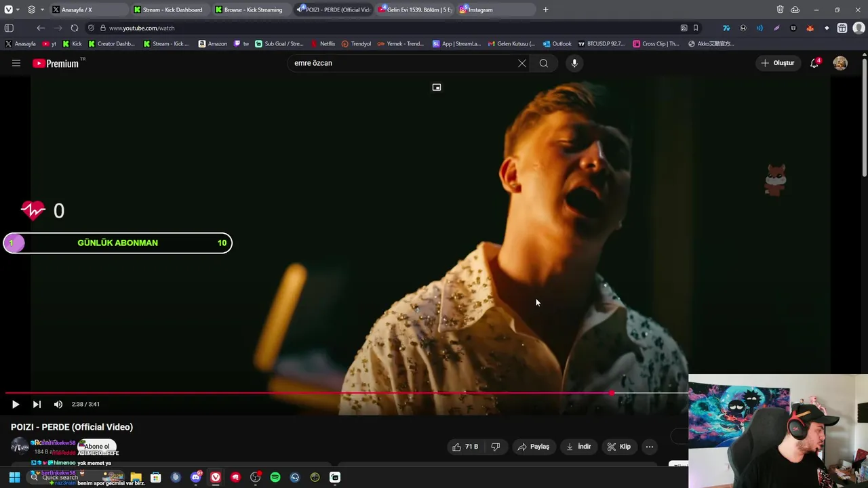The height and width of the screenshot is (488, 868).
Task: Open the YouTube notifications bell
Action: (x=814, y=63)
